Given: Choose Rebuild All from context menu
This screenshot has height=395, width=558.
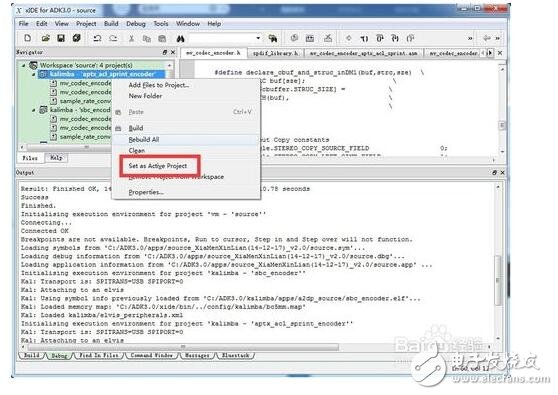Looking at the screenshot, I should click(x=144, y=139).
